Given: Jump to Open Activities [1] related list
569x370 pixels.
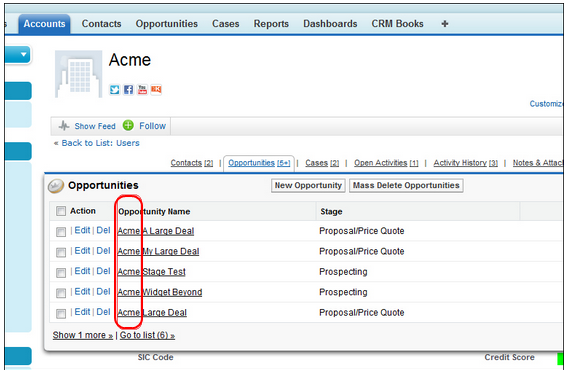Looking at the screenshot, I should 386,163.
